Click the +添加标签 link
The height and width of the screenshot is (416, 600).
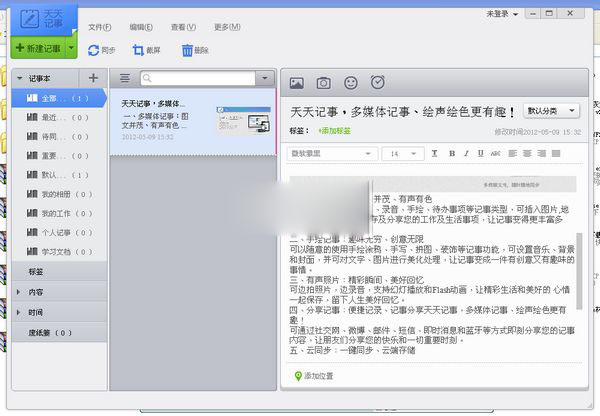click(x=335, y=131)
